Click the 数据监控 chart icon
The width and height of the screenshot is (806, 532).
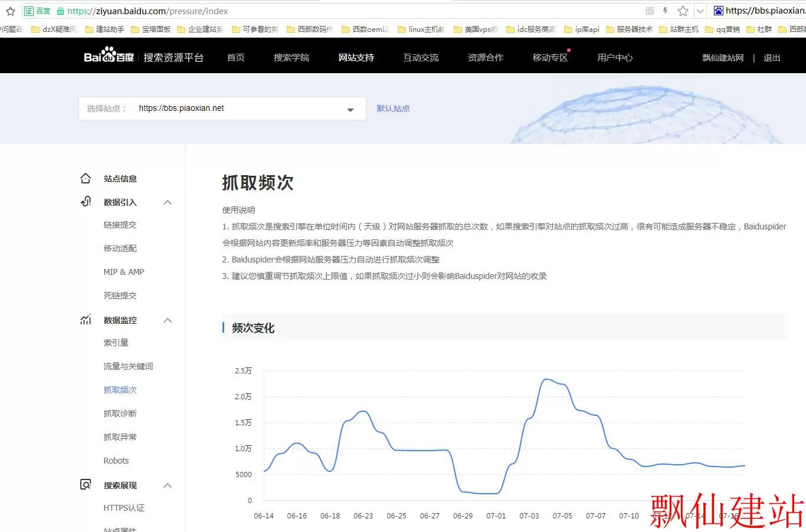click(x=86, y=320)
